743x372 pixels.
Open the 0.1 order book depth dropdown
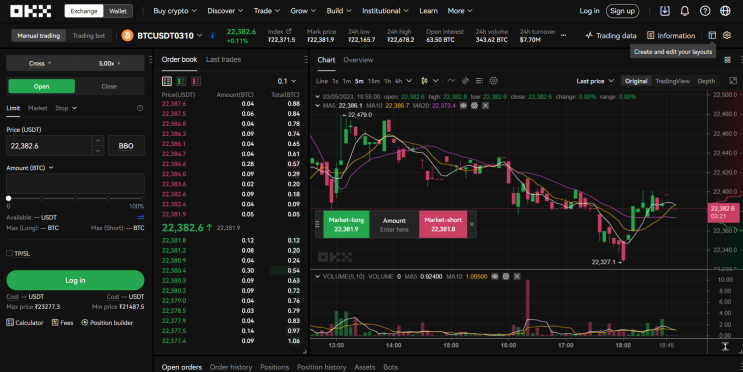tap(287, 81)
